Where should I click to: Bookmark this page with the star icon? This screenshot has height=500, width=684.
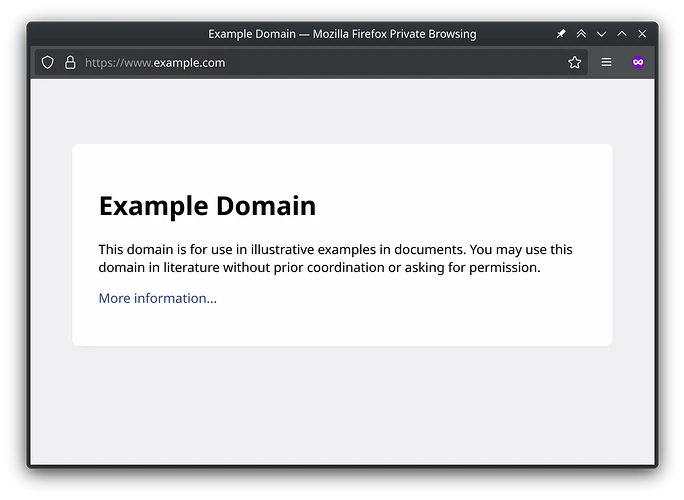[574, 62]
